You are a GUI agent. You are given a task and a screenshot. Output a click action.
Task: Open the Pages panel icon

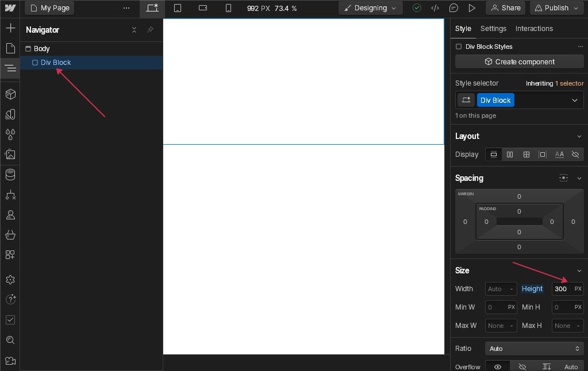tap(10, 48)
